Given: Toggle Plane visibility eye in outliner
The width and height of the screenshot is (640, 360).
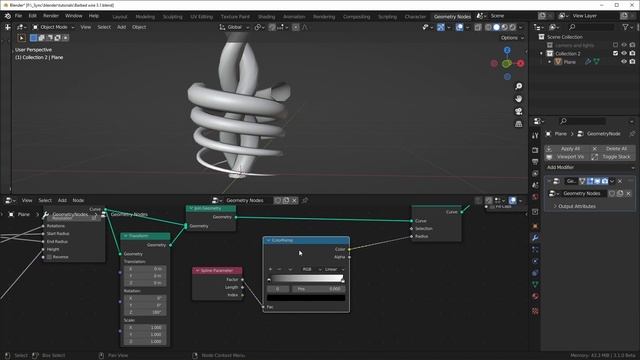Looking at the screenshot, I should point(624,62).
